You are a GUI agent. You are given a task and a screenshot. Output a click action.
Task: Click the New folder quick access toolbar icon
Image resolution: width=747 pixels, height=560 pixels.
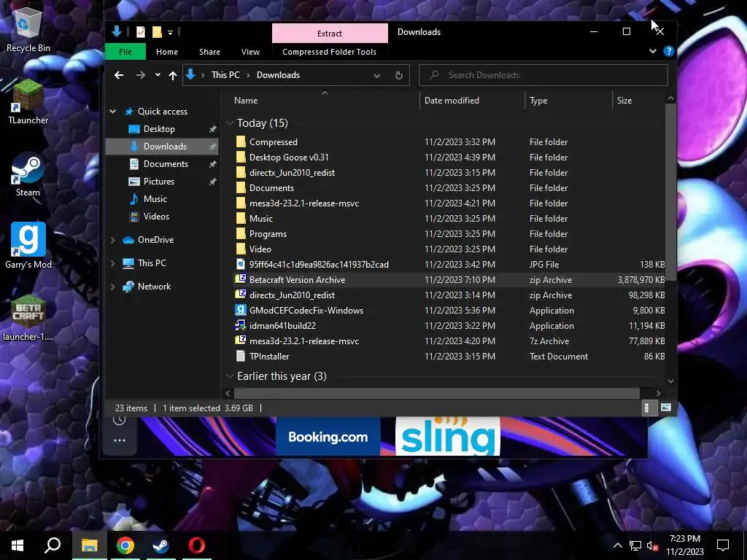157,32
